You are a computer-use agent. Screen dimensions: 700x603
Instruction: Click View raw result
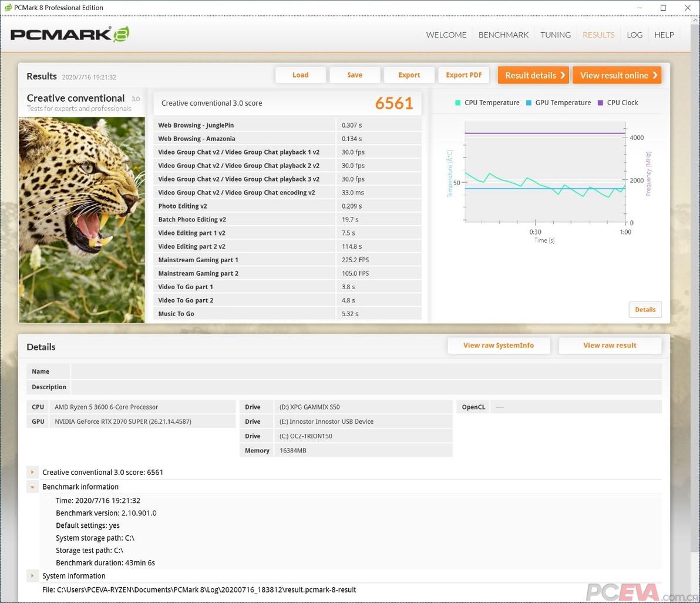pos(610,345)
